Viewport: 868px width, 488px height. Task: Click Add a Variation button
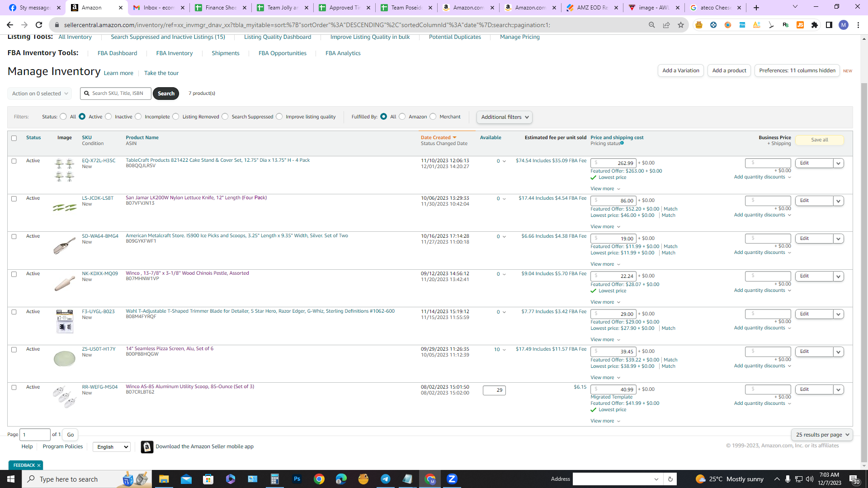pos(681,70)
